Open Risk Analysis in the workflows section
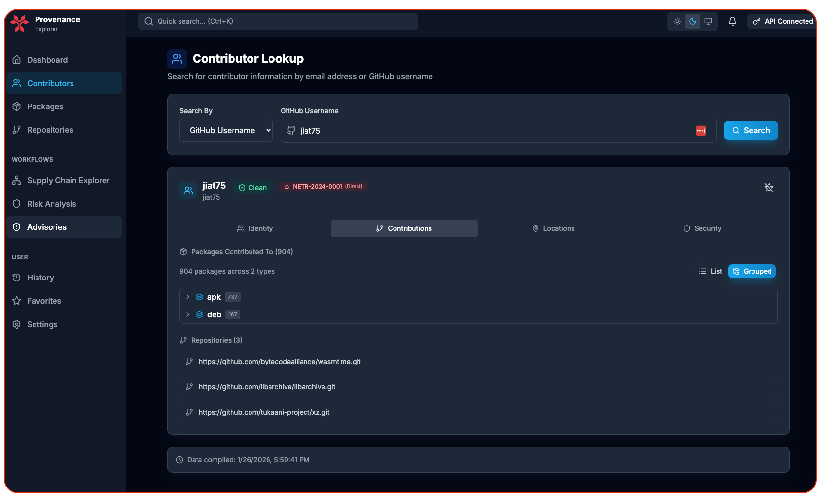This screenshot has width=824, height=504. 52,204
